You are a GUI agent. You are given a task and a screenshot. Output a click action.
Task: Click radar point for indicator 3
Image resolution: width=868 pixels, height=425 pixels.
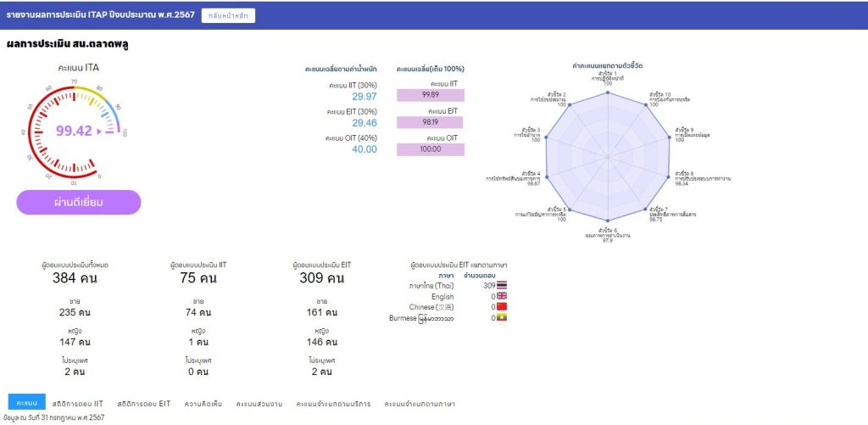pyautogui.click(x=547, y=137)
